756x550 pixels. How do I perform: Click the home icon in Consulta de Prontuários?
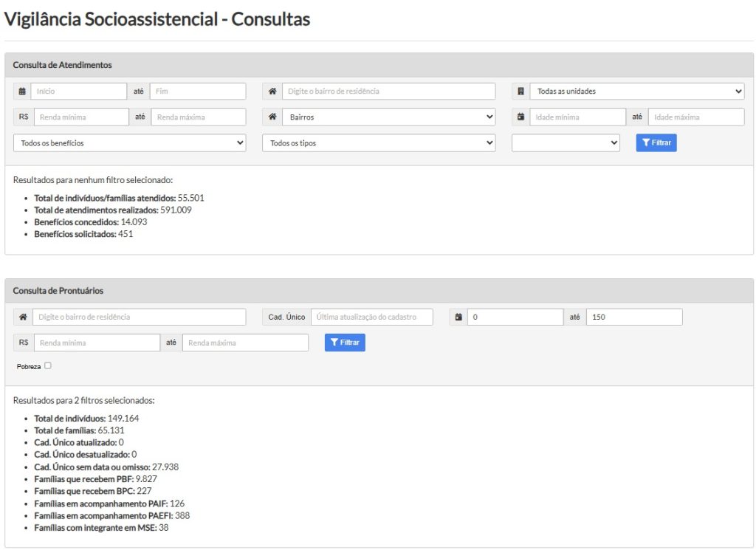point(23,317)
